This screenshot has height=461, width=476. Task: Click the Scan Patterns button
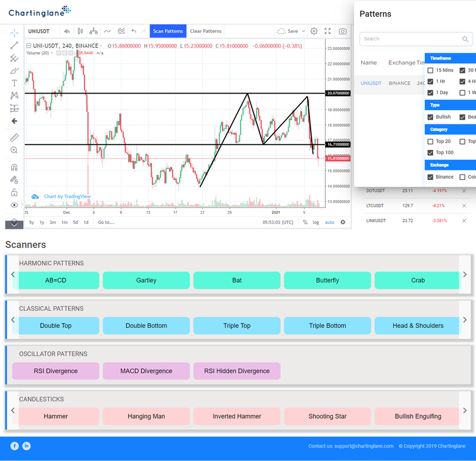click(x=168, y=31)
